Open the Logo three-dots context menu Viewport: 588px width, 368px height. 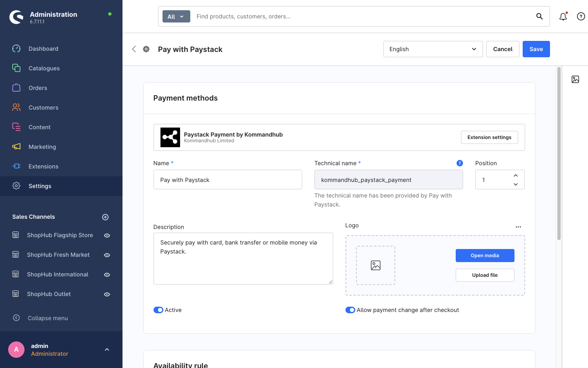coord(518,227)
